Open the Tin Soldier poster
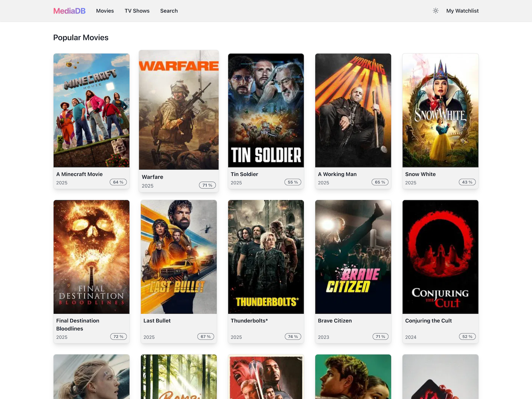 (x=266, y=110)
